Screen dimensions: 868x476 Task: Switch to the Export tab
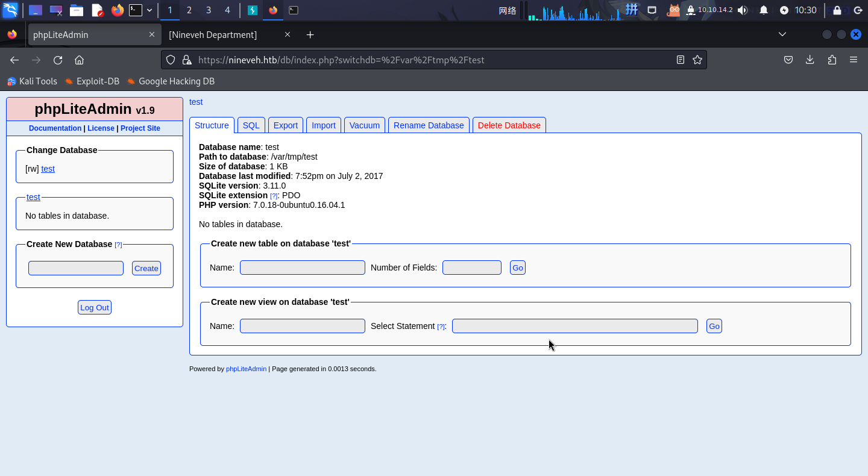tap(286, 125)
